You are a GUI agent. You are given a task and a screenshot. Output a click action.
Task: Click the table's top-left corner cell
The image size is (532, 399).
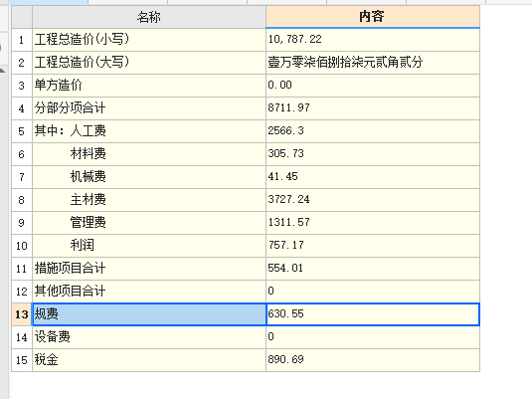[x=22, y=17]
